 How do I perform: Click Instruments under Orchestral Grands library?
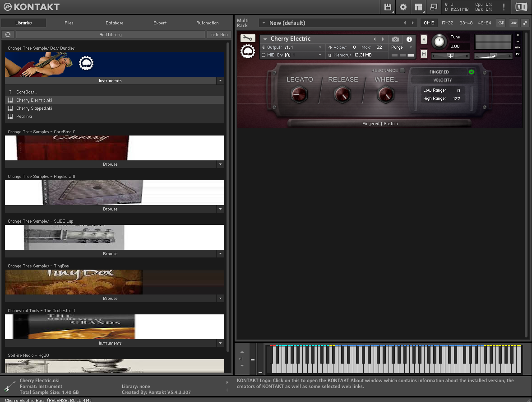click(x=110, y=343)
